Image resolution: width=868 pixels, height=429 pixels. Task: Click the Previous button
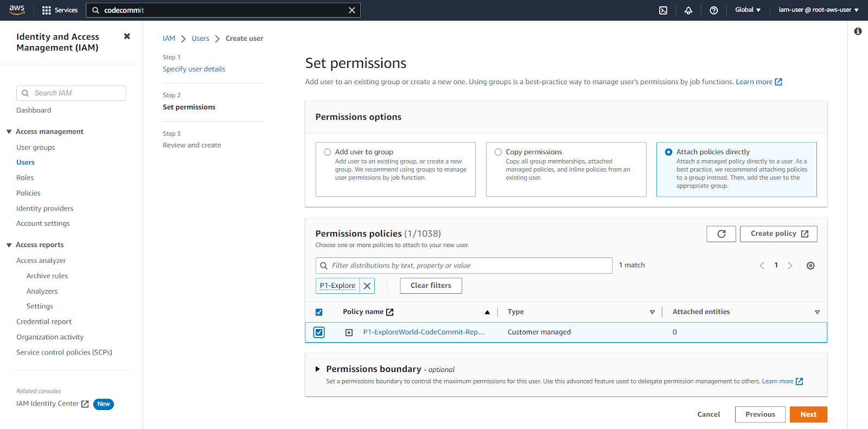pyautogui.click(x=760, y=414)
